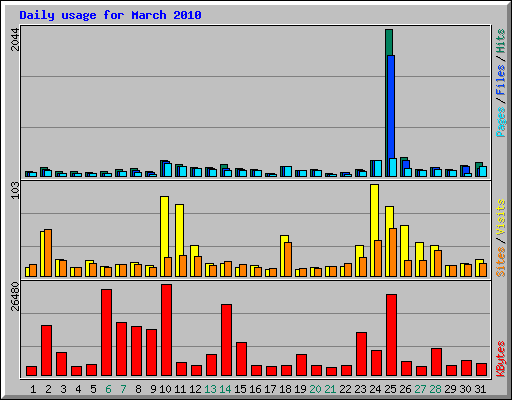Viewport: 512px width, 400px height.
Task: Click the day 3 label on the x-axis
Action: click(x=63, y=389)
